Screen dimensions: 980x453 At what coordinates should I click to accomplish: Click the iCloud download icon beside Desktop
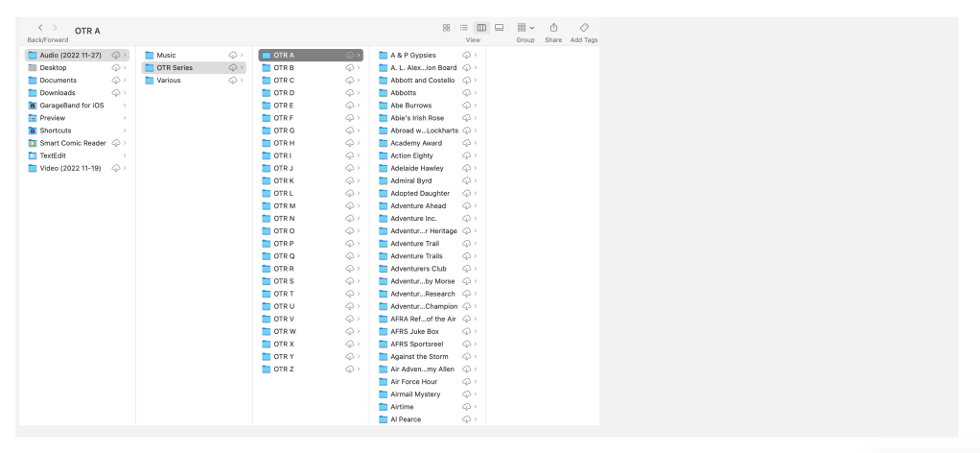click(x=116, y=68)
